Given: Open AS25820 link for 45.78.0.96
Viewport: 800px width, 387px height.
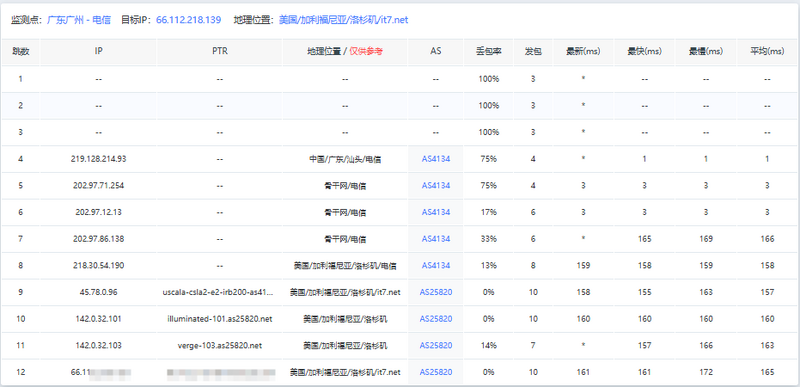Looking at the screenshot, I should coord(436,292).
